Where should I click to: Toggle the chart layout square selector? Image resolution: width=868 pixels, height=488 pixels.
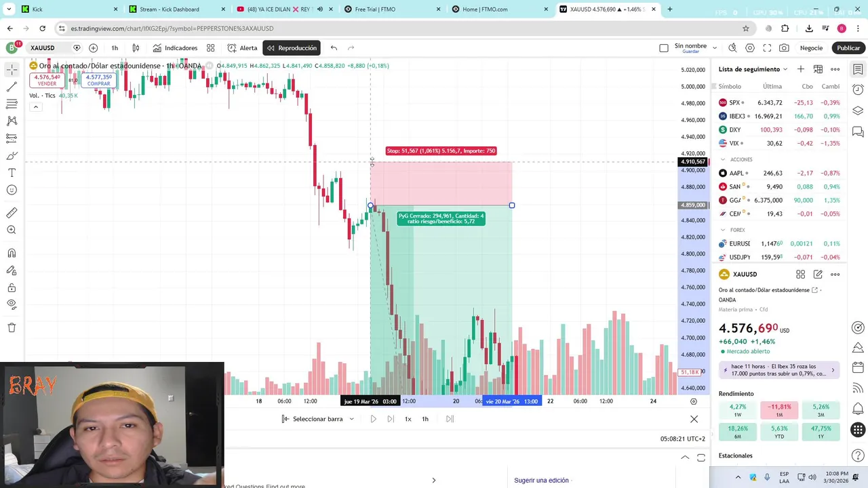(664, 48)
